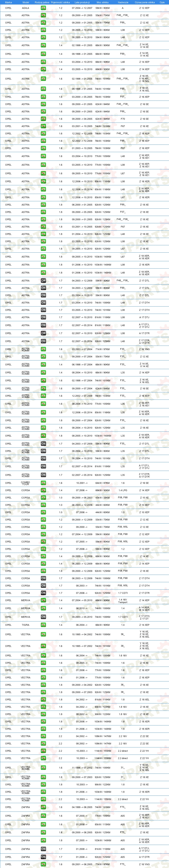Click the ON diesel icon in the MERIVA 1.7 CDTI row

click(x=43, y=617)
